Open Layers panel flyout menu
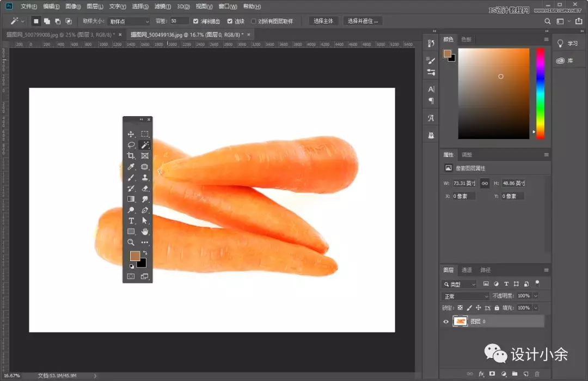The image size is (588, 381). point(547,270)
